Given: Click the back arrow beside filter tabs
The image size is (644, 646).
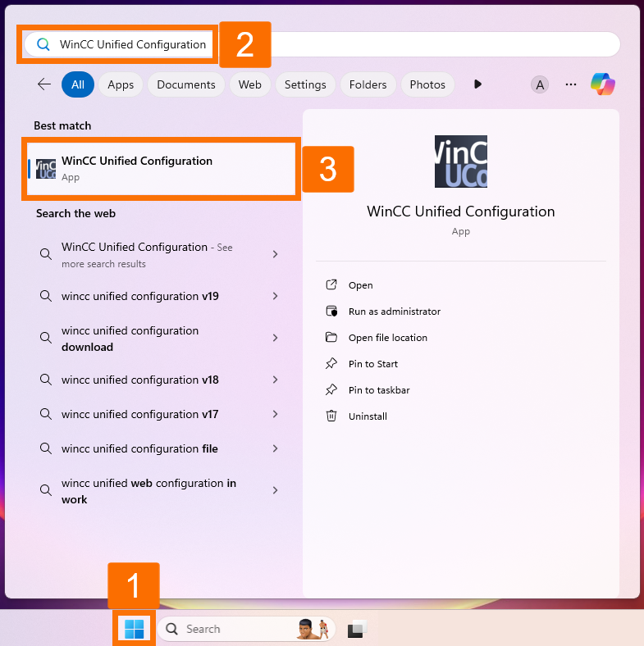Looking at the screenshot, I should click(x=44, y=84).
